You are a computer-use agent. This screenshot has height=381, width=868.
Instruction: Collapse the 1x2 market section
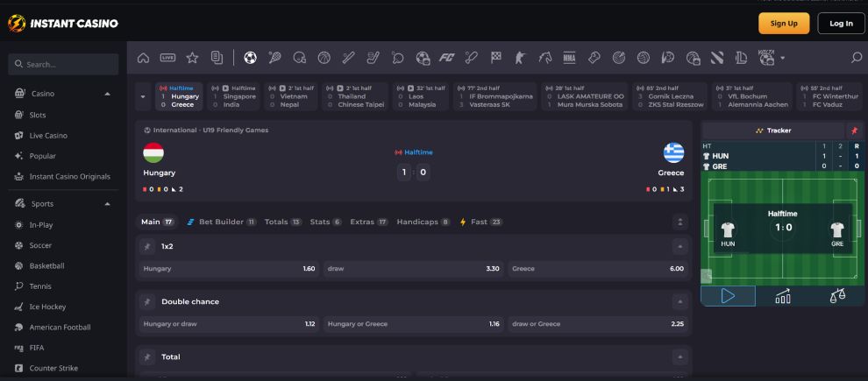point(680,247)
